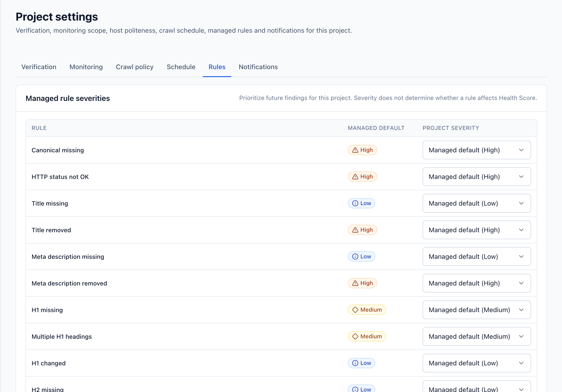Click info icon in Meta description missing badge
Image resolution: width=562 pixels, height=392 pixels.
point(355,257)
